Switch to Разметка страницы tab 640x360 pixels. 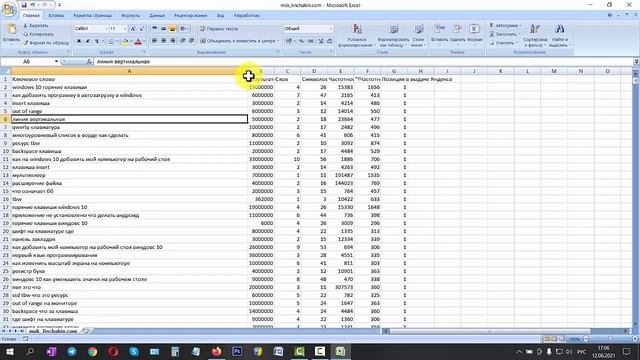92,16
